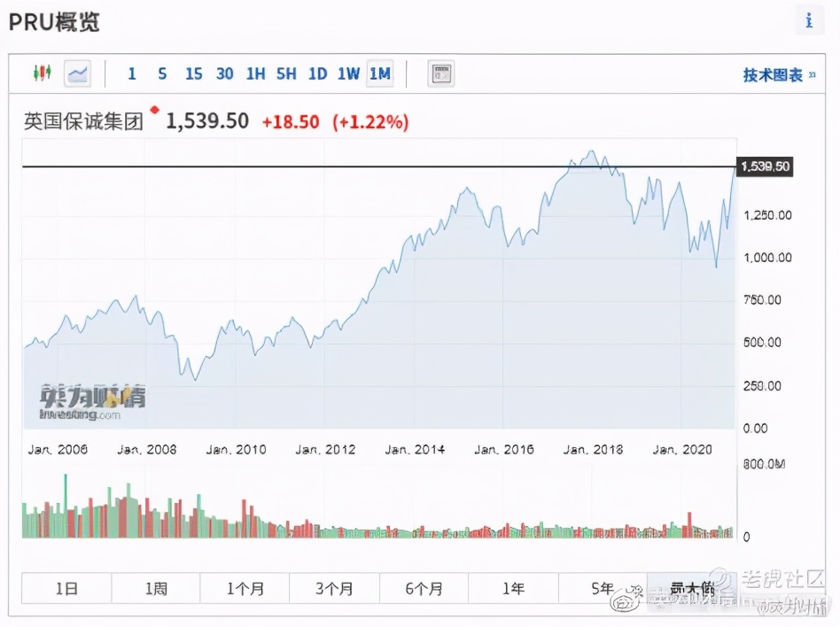View the 1年 range
Screen dimensions: 840x627
[x=513, y=588]
